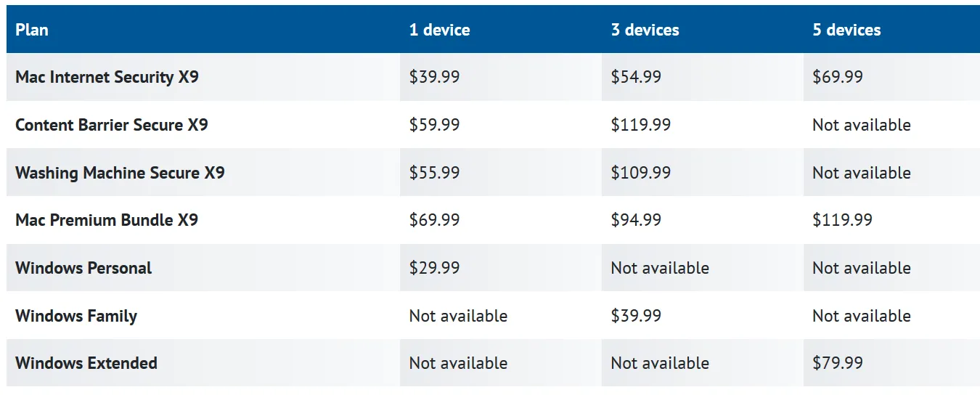Click the 3 devices column header
This screenshot has width=980, height=395.
pos(645,30)
